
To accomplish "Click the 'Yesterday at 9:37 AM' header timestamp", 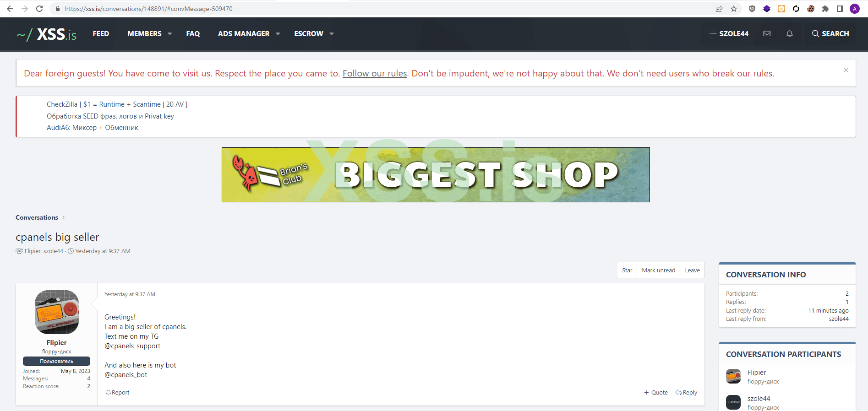I will click(103, 251).
